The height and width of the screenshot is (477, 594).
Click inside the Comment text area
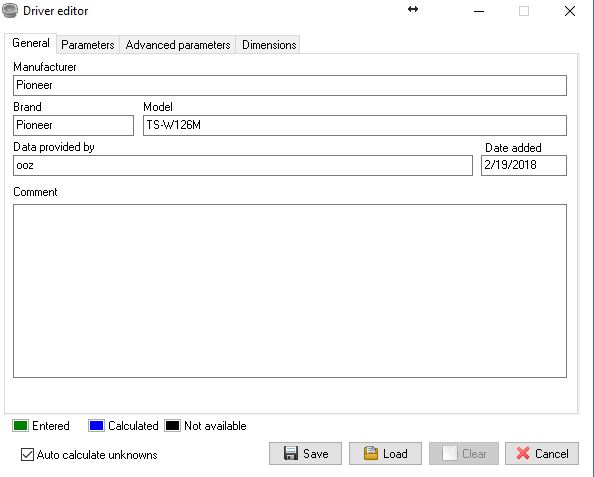[290, 291]
